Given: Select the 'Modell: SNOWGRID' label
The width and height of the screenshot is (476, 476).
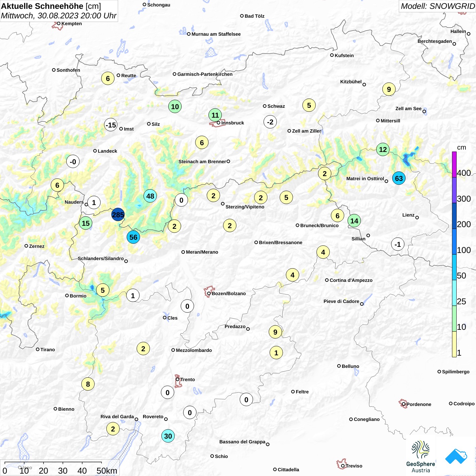Looking at the screenshot, I should click(x=438, y=6).
